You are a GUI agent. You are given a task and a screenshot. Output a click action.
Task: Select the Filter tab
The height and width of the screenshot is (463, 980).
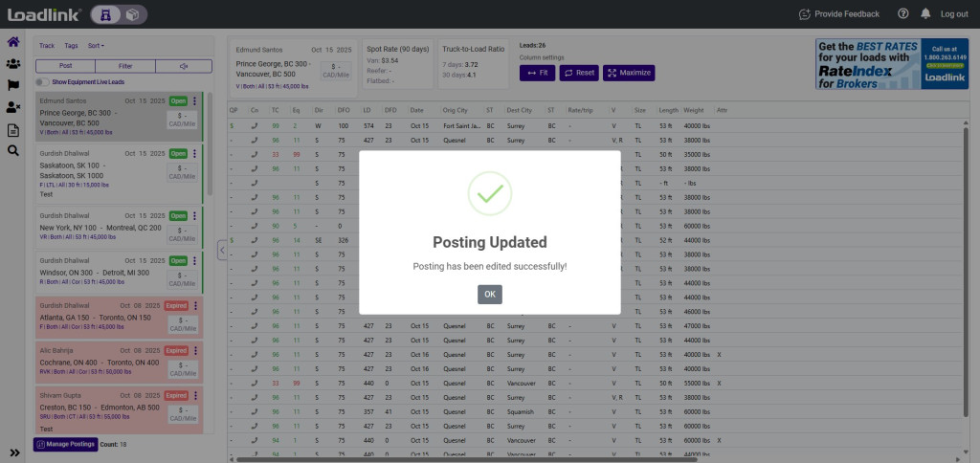125,66
